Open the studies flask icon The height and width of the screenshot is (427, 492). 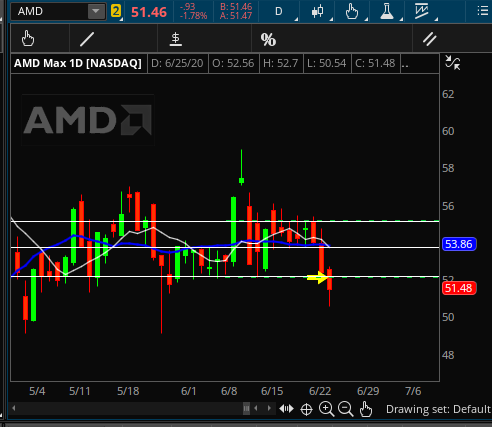coord(387,11)
